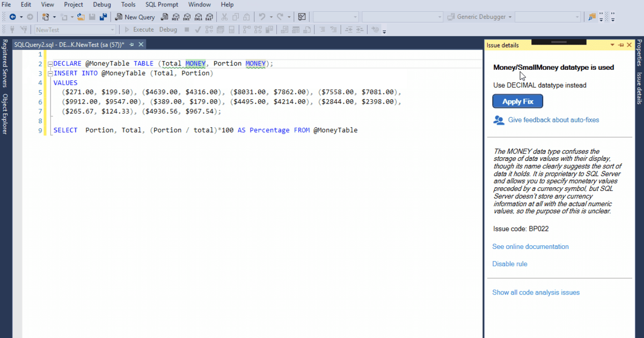Click the Cut icon on the toolbar

224,17
